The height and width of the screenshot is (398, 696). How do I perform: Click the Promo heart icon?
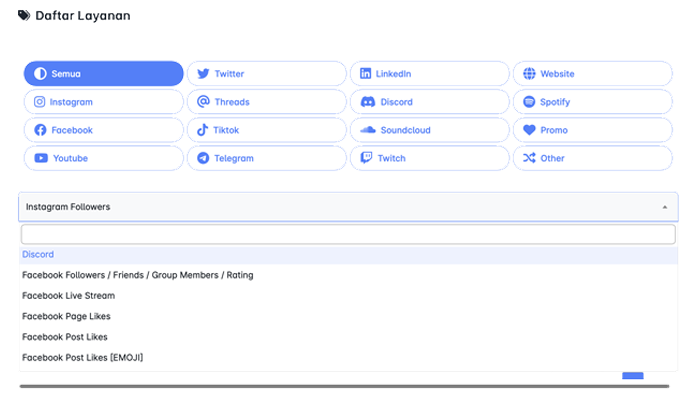pos(529,130)
